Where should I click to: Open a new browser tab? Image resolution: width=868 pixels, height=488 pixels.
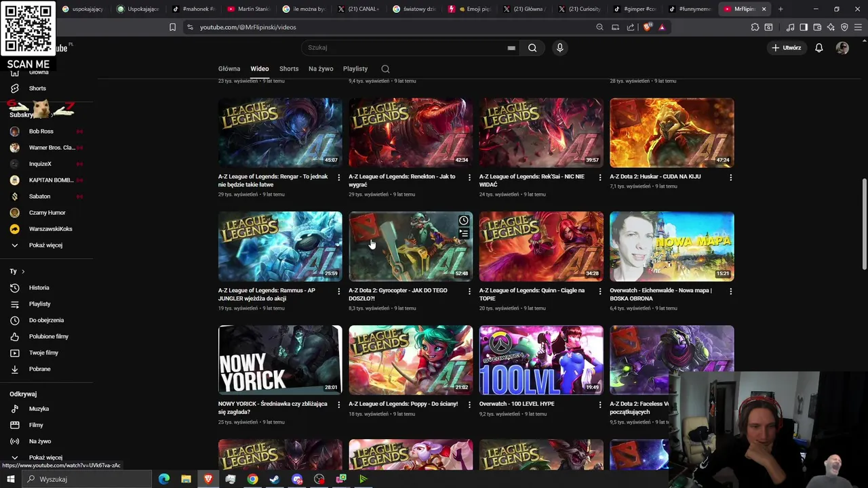tap(781, 9)
